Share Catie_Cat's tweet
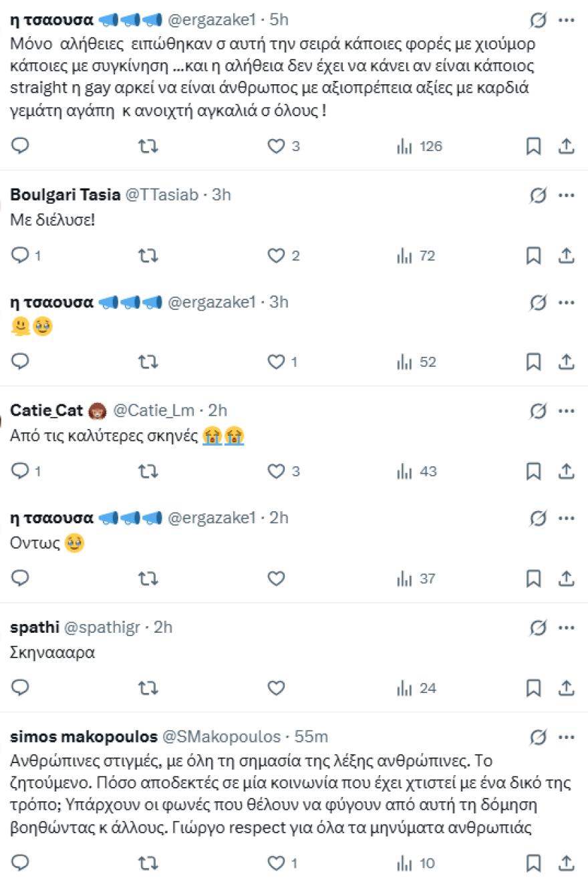Screen dimensions: 588x878 [566, 471]
